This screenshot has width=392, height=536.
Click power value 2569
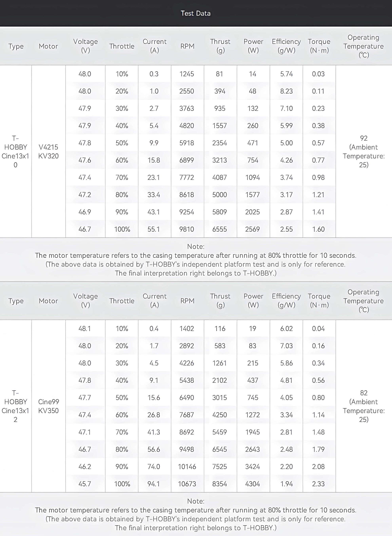[253, 229]
